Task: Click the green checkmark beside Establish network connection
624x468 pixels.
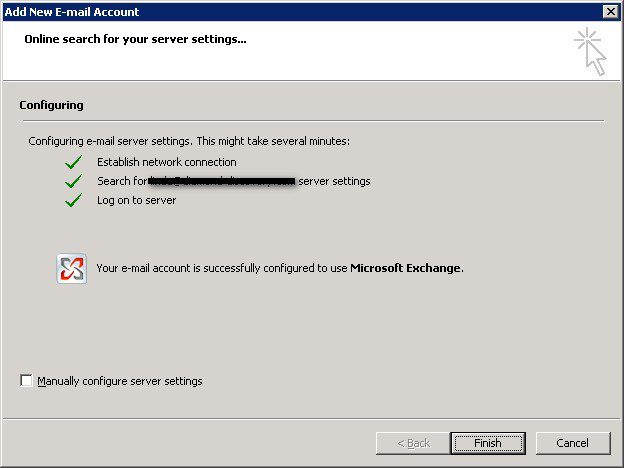Action: (74, 162)
